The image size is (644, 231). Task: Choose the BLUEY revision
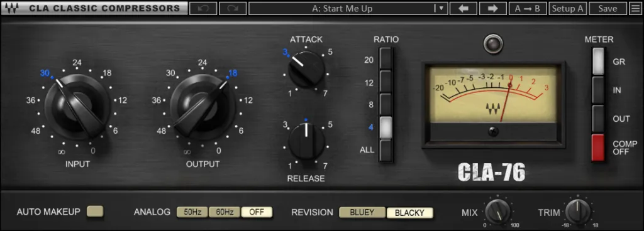362,213
